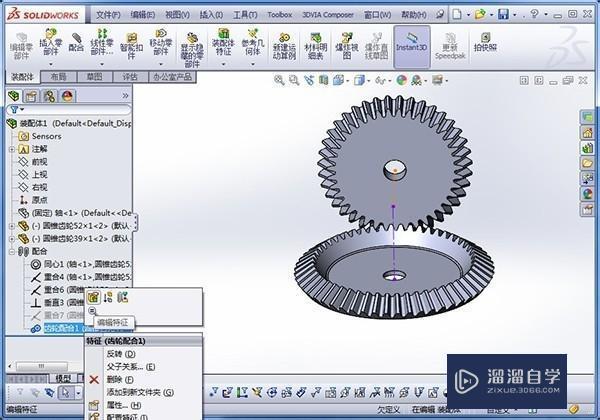Image resolution: width=600 pixels, height=420 pixels.
Task: Choose 反转 (D) in context menu
Action: click(121, 354)
